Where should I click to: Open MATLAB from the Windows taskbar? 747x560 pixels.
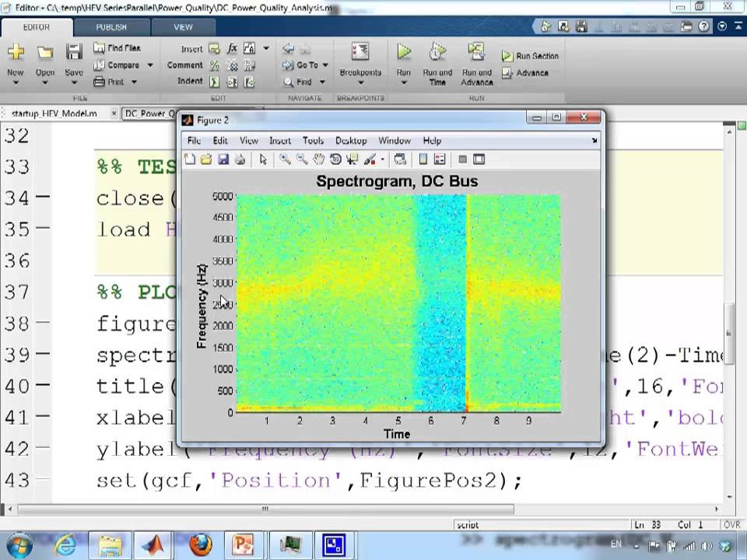pos(153,544)
